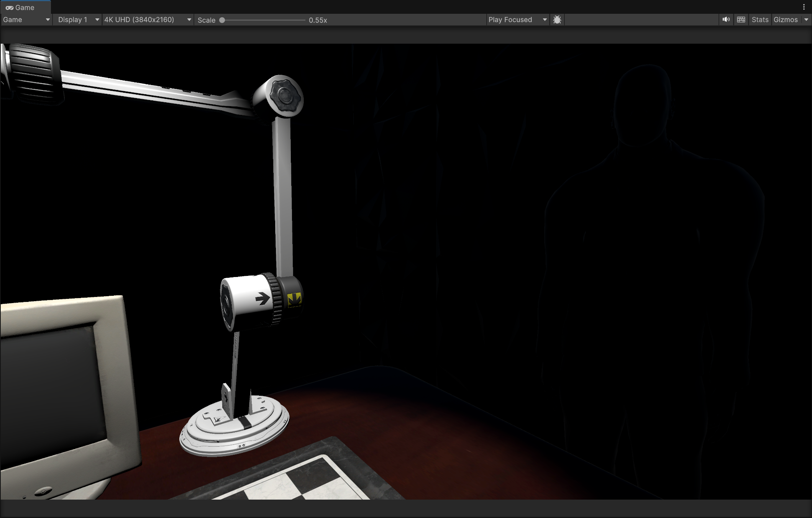The width and height of the screenshot is (812, 518).
Task: Toggle Gizmos visibility in the game view
Action: [785, 20]
